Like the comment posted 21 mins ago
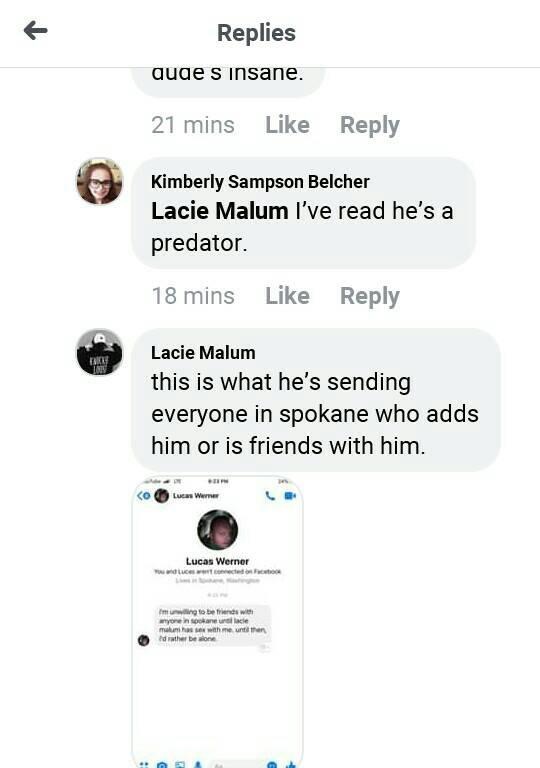Viewport: 540px width, 768px height. click(x=287, y=125)
